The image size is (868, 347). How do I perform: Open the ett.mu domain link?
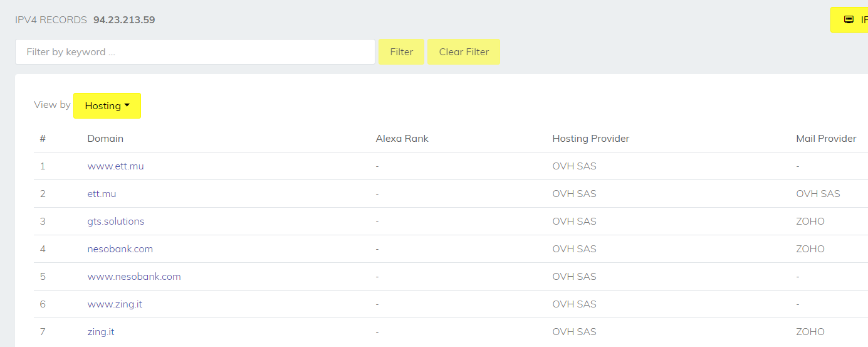tap(102, 194)
